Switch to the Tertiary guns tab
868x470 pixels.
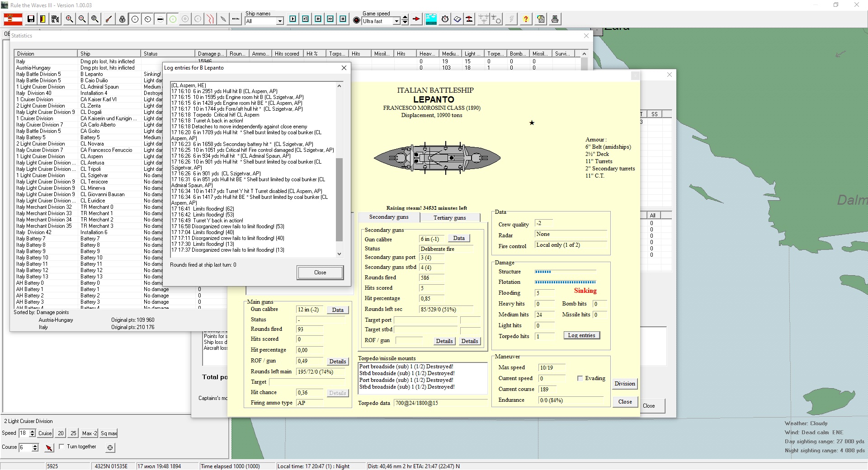coord(449,218)
